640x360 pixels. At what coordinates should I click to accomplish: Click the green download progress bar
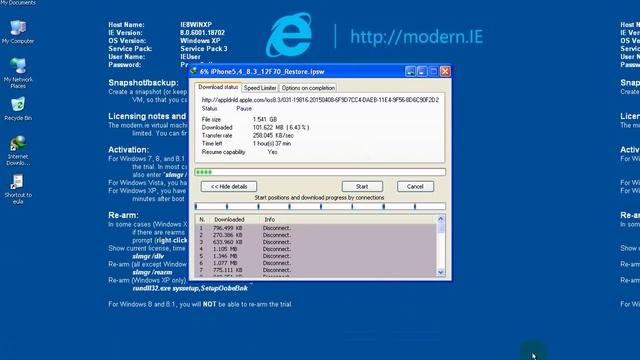pos(320,172)
